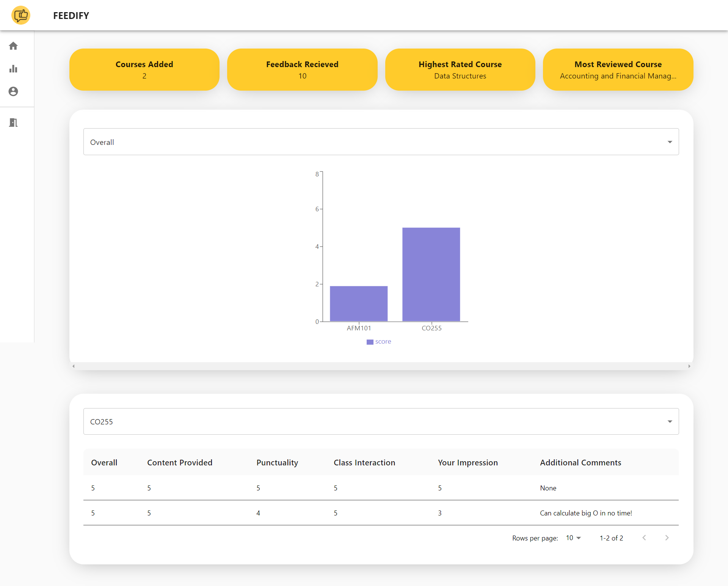Expand the Overall metric dropdown
Viewport: 728px width, 586px height.
pos(381,142)
